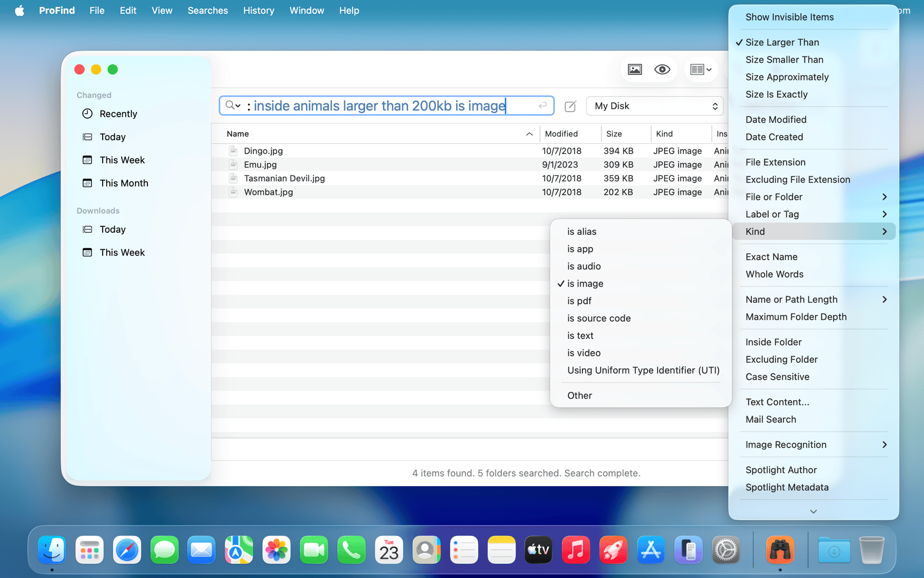Choose 'is source code' kind option
The image size is (924, 578).
(641, 318)
